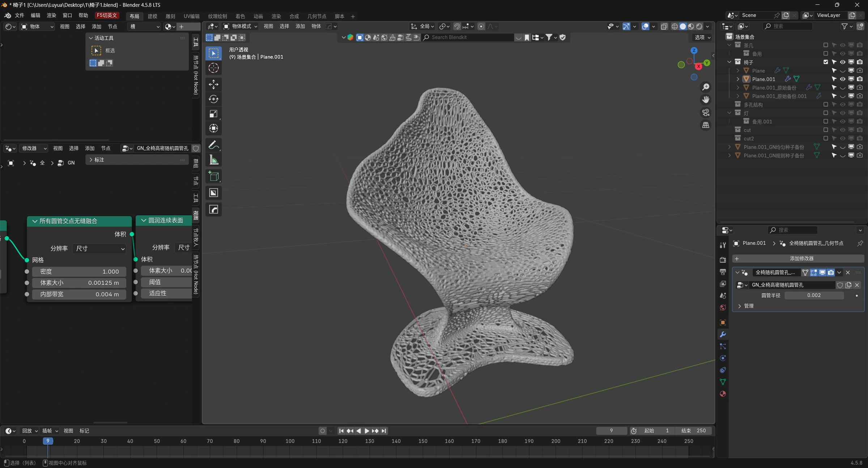Switch to the 建模 workspace tab
Image resolution: width=868 pixels, height=468 pixels.
pos(152,16)
